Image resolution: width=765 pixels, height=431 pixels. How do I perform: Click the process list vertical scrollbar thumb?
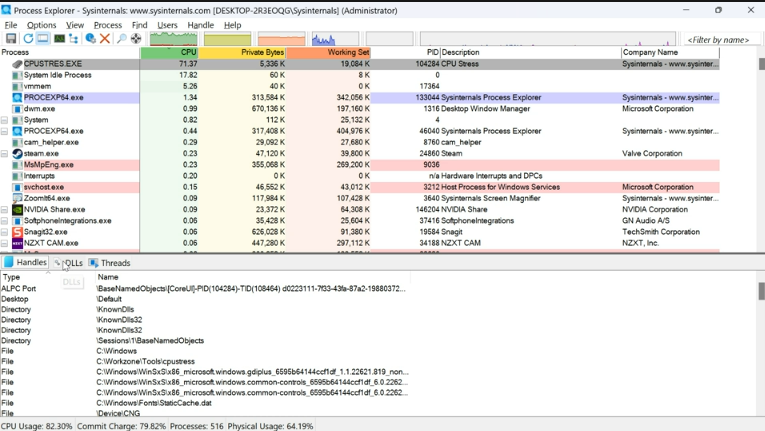(762, 64)
